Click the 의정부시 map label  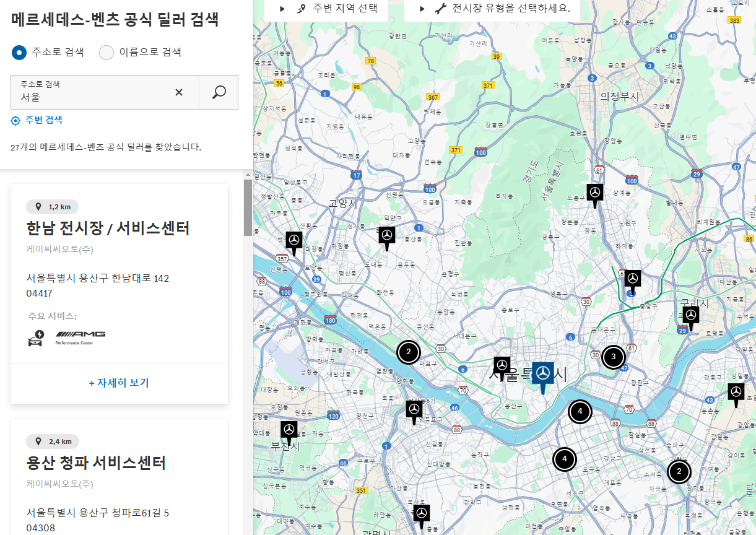[x=619, y=96]
